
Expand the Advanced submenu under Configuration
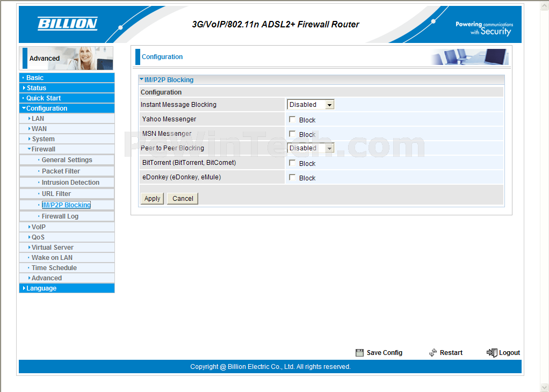[x=67, y=278]
